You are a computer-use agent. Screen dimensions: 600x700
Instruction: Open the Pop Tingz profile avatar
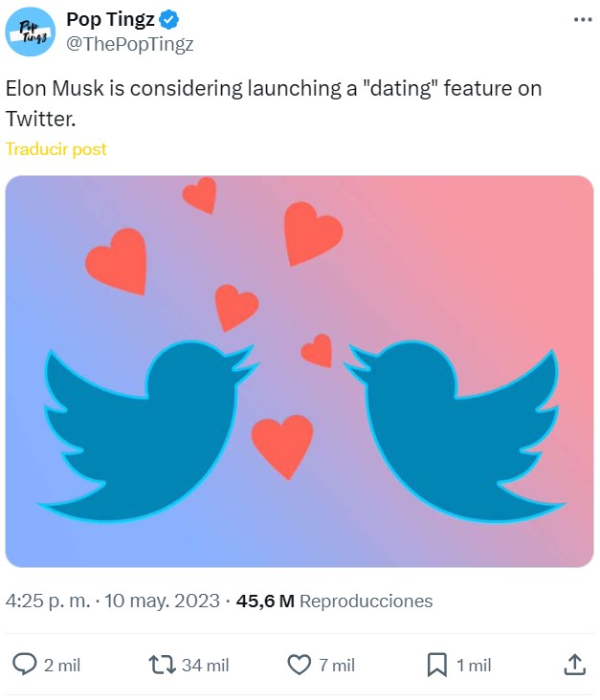(30, 31)
